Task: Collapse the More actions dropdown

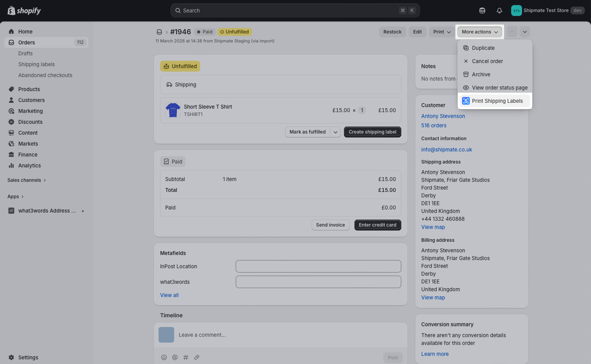Action: [x=480, y=32]
